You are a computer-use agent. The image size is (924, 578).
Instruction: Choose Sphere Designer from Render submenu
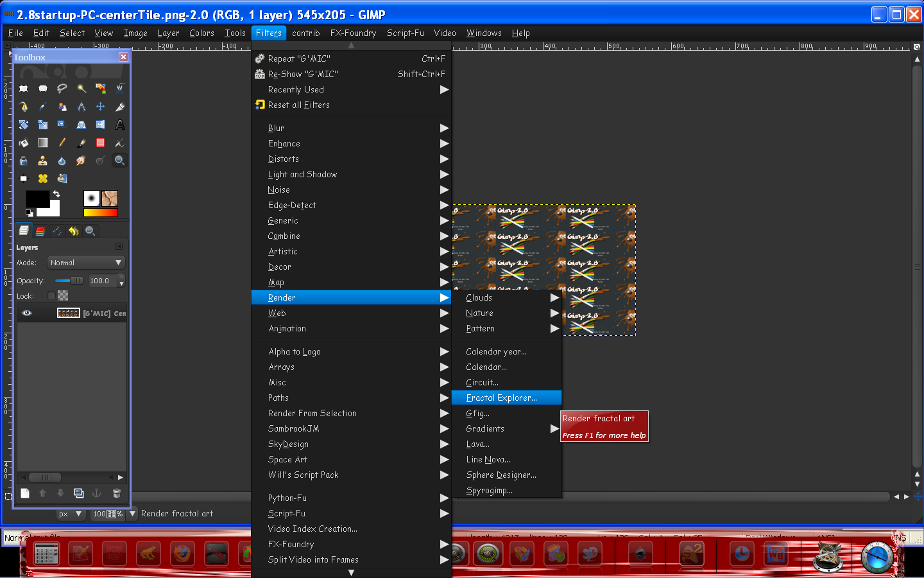point(506,475)
